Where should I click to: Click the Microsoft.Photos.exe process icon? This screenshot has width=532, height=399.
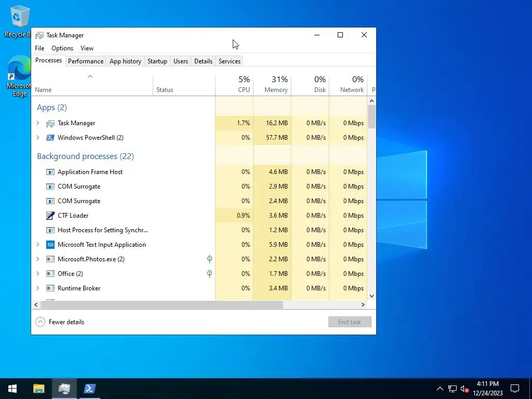50,259
